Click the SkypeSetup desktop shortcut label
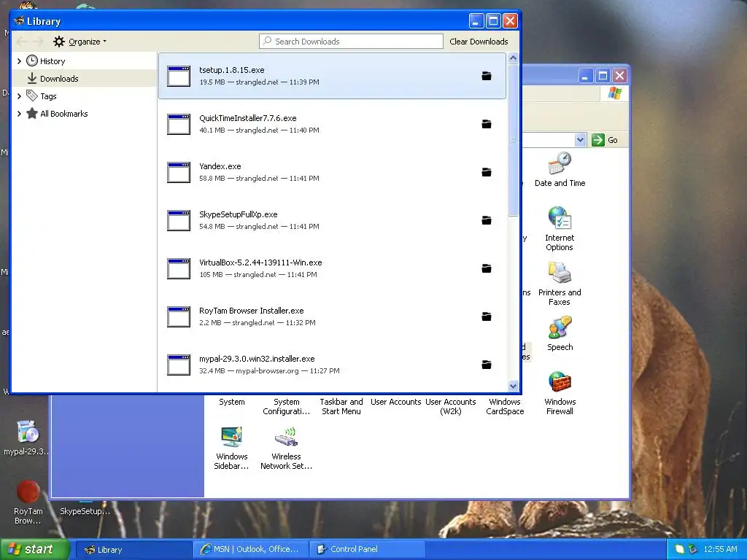 click(x=85, y=511)
